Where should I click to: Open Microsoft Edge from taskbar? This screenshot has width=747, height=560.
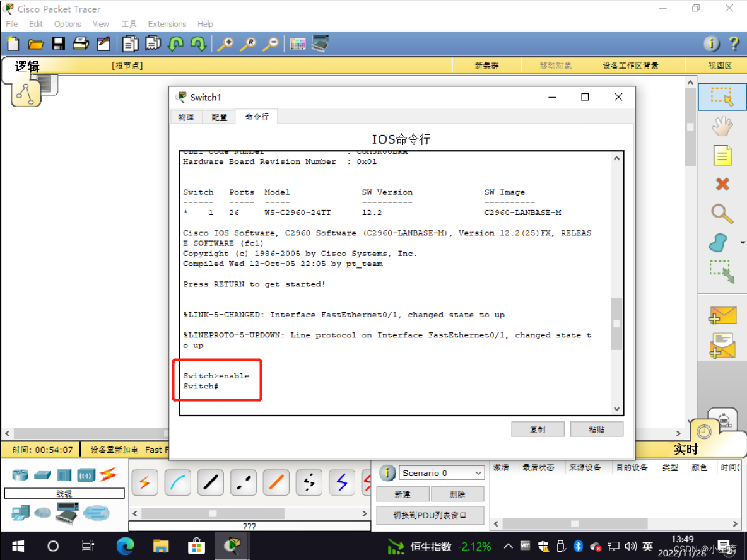click(x=125, y=546)
